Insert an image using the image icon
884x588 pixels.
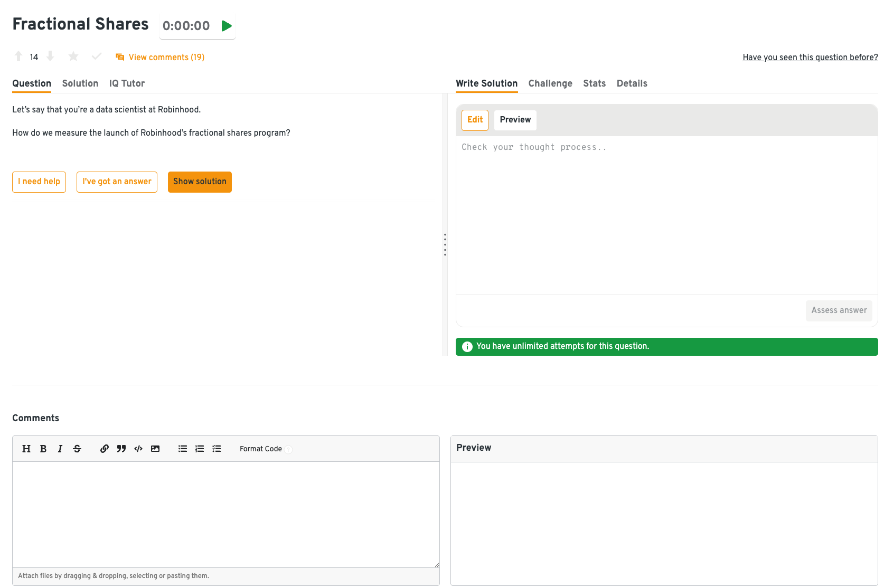coord(155,449)
